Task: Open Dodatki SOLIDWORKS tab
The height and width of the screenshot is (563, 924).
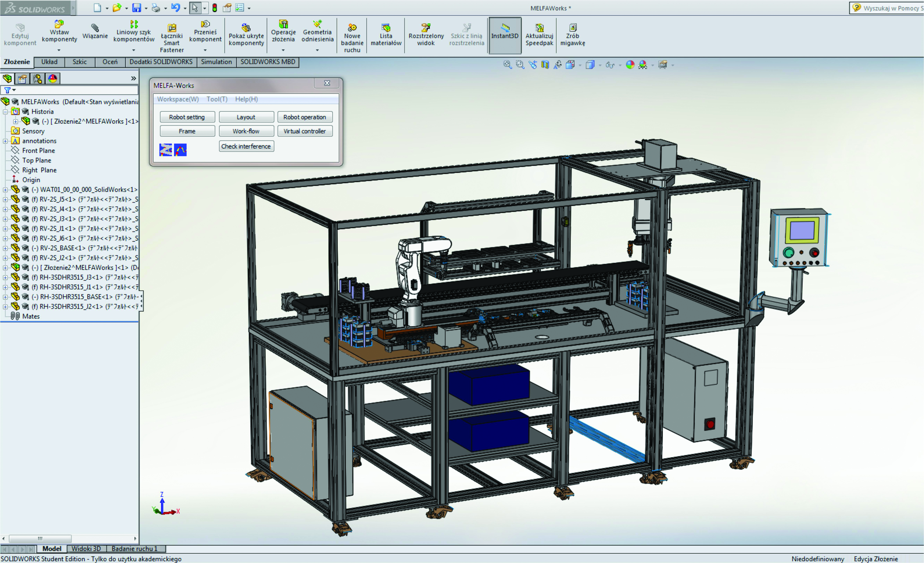Action: [161, 62]
